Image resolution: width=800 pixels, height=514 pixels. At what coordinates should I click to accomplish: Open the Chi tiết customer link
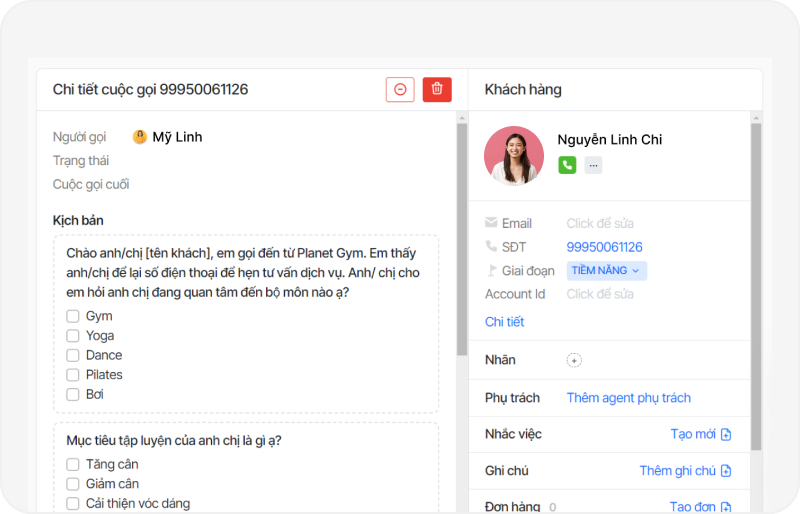504,322
